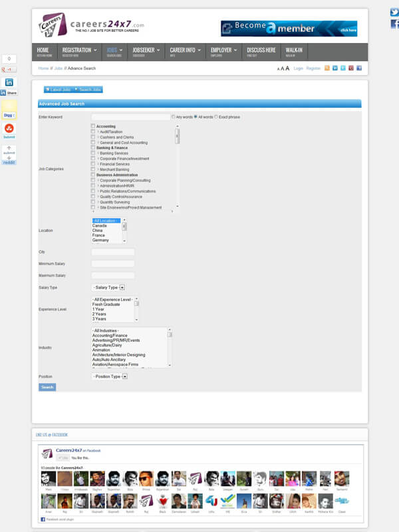399x532 pixels.
Task: Tick the Merchant Banking checkbox
Action: tap(93, 170)
